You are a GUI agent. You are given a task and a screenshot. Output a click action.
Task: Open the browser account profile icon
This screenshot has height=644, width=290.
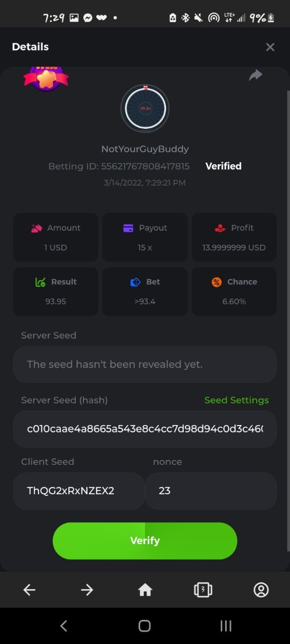click(x=261, y=590)
